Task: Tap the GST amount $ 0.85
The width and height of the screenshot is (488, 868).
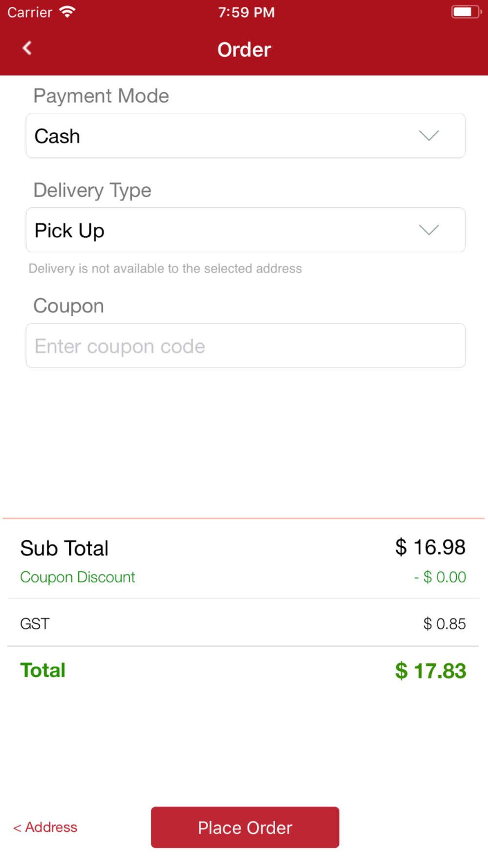Action: coord(445,623)
